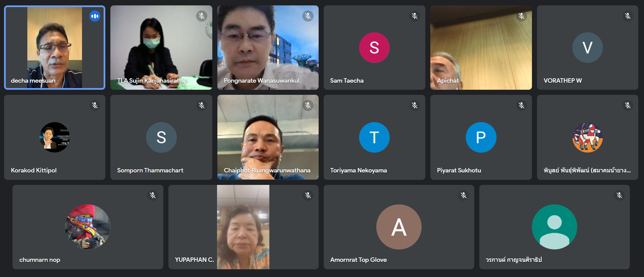This screenshot has height=277, width=644.
Task: Click the TLA Sujin Kanjanasirathip name label
Action: [x=152, y=81]
